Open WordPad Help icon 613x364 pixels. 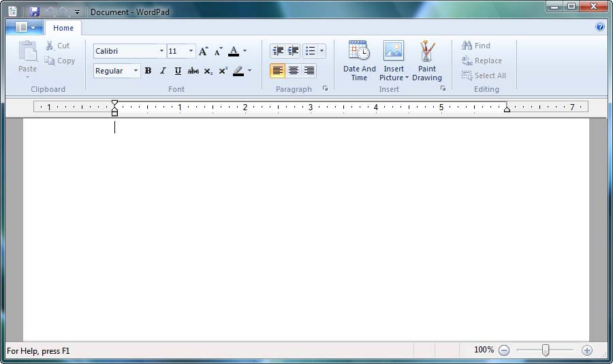tap(600, 27)
